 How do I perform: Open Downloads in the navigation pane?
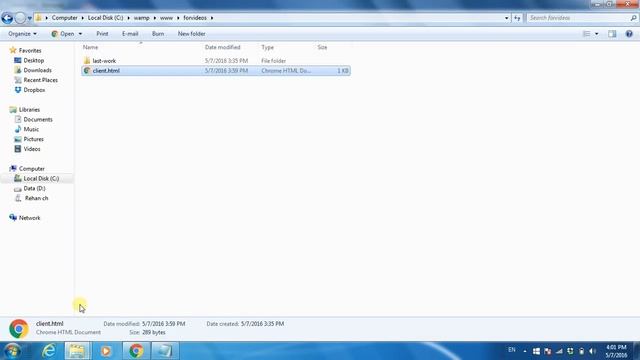coord(38,70)
